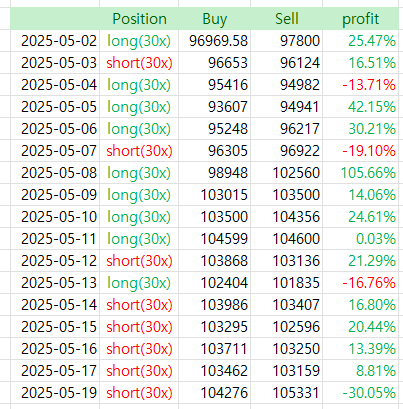Select the Sell header cell
Screen dimensions: 403x409
[286, 19]
